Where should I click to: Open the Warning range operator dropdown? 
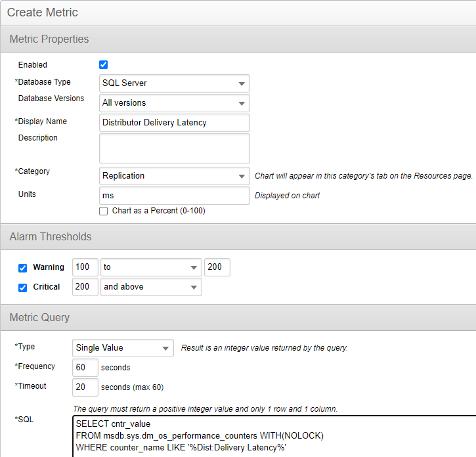[151, 268]
